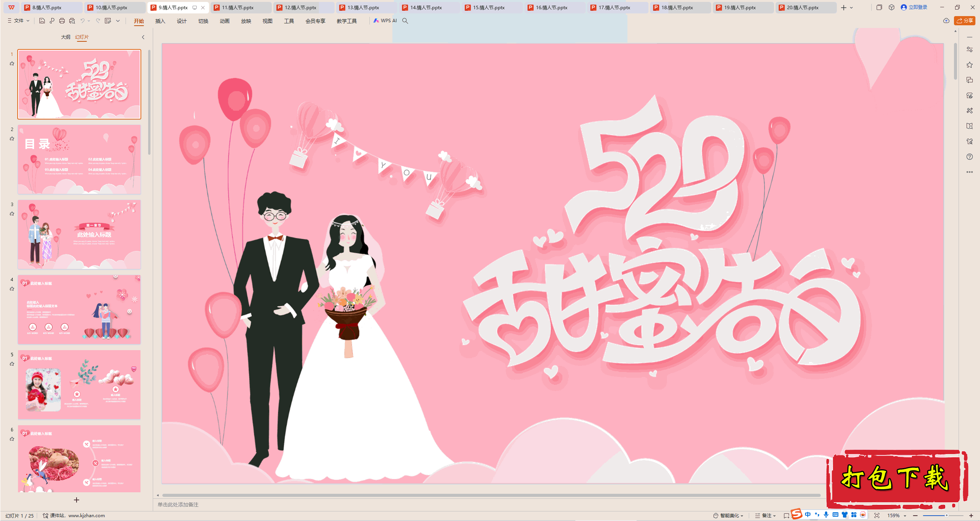Click the Redo arrow icon
This screenshot has height=521, width=980.
pos(98,21)
